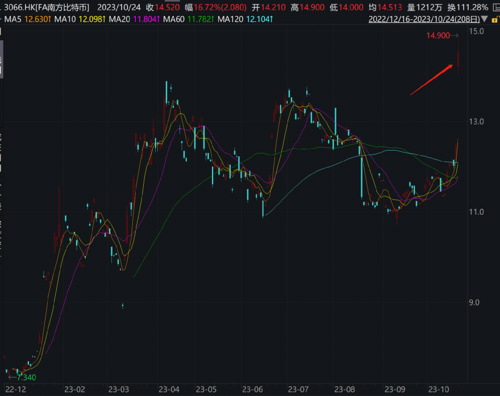The image size is (500, 396).
Task: Select the MA120 12.104 indicator label
Action: pos(245,19)
